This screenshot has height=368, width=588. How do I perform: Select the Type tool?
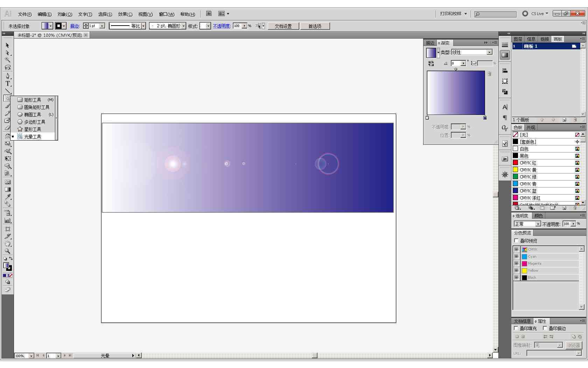pos(7,83)
